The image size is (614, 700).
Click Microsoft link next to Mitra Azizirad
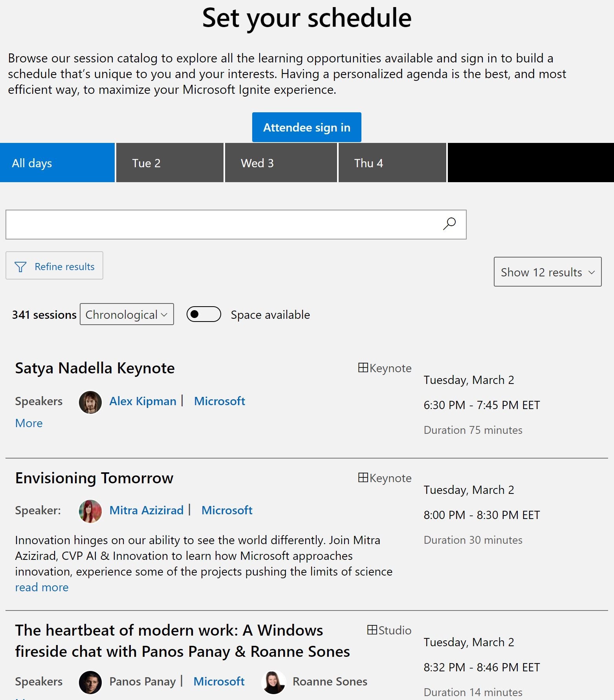click(227, 510)
